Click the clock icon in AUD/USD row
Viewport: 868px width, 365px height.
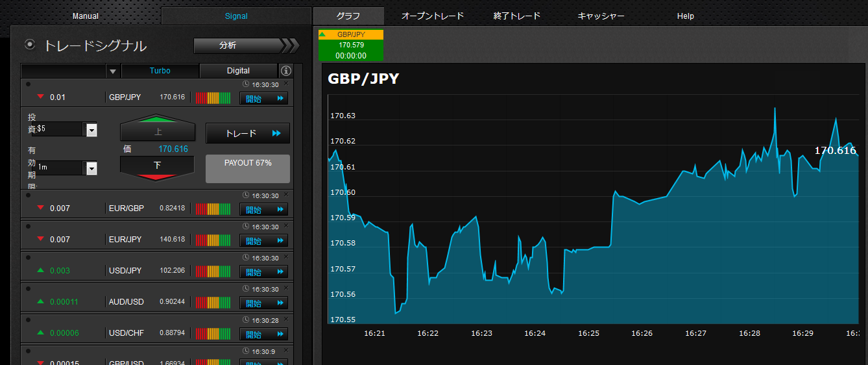[x=246, y=289]
